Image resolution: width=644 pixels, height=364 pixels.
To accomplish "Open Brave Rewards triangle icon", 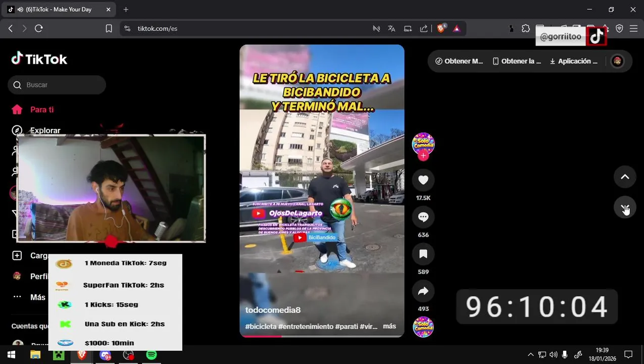I will pos(457,28).
